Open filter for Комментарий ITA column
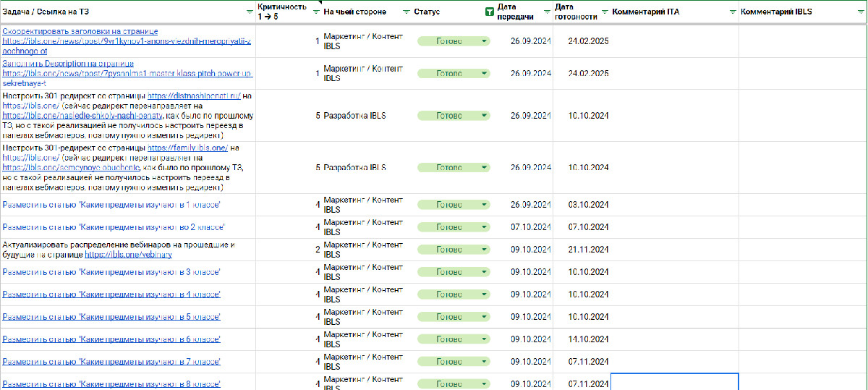The height and width of the screenshot is (390, 868). (x=732, y=12)
